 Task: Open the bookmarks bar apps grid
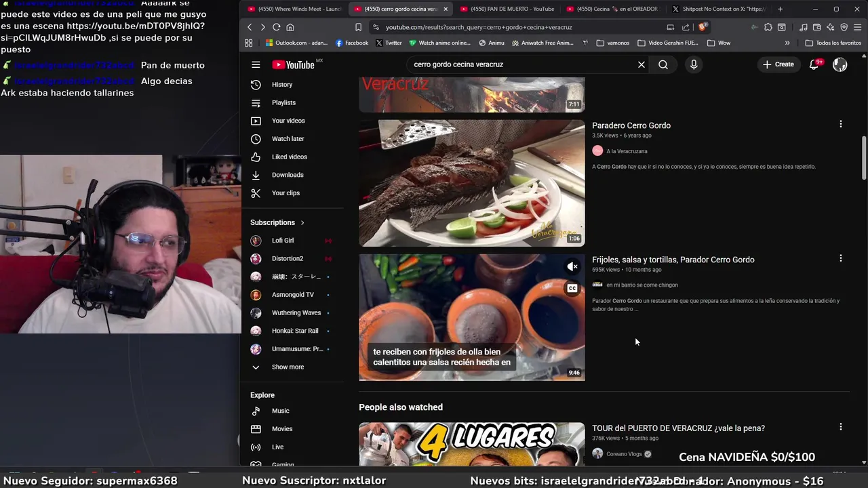point(249,43)
